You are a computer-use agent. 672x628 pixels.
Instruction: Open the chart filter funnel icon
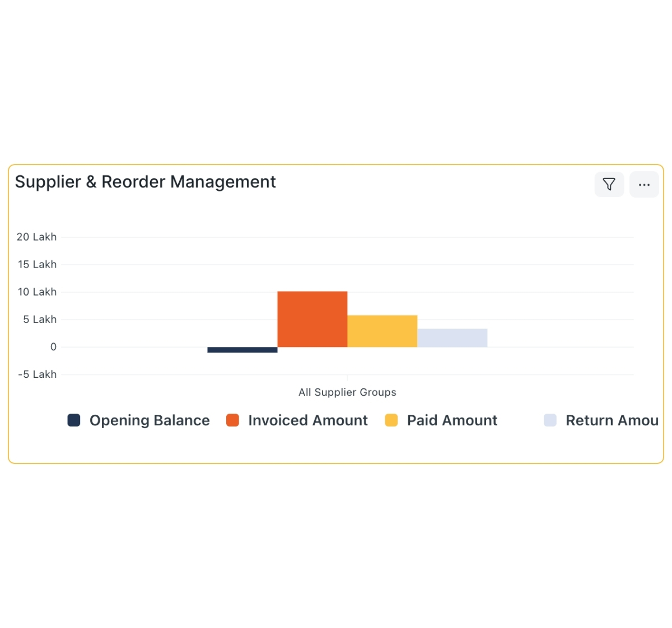point(609,184)
